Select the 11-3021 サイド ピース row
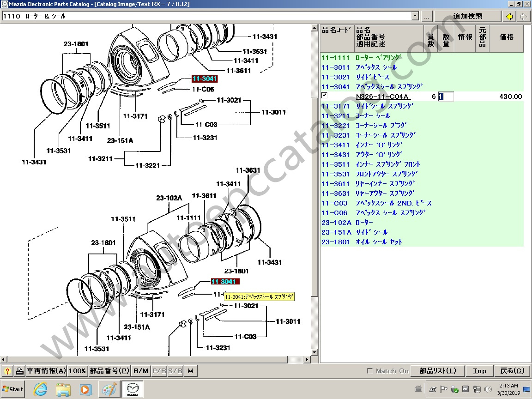The width and height of the screenshot is (532, 399). [x=422, y=77]
